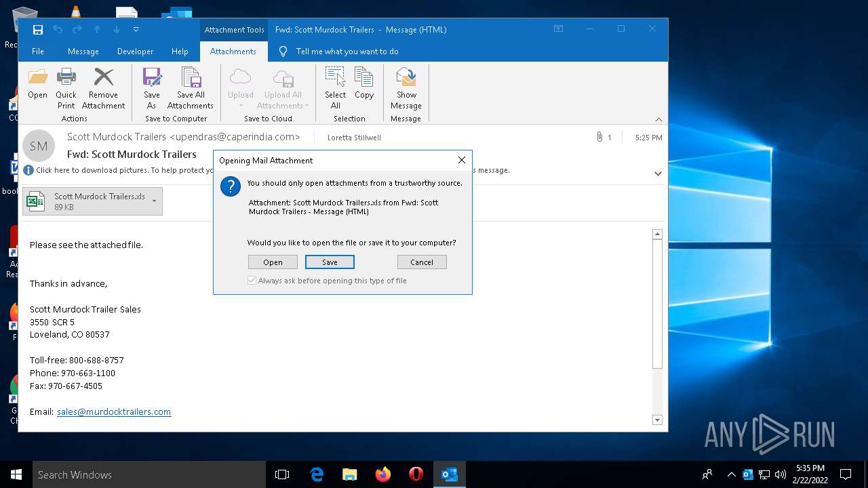
Task: Click the sales@murdocktrailers.com email link
Action: tap(114, 411)
